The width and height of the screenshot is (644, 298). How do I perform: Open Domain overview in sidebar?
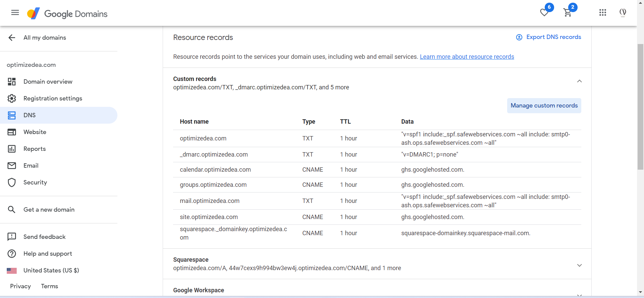pyautogui.click(x=48, y=82)
